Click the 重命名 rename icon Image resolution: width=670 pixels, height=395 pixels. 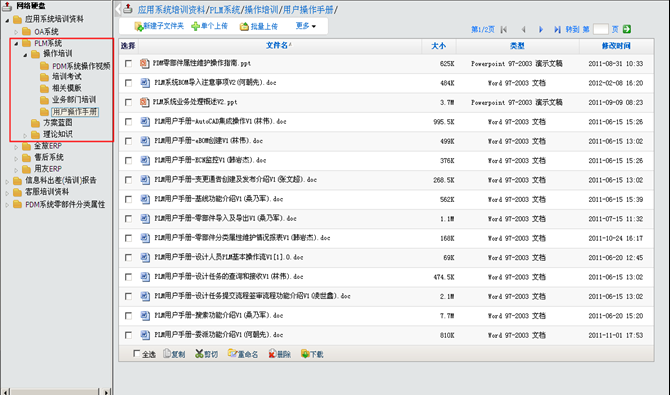pos(232,353)
